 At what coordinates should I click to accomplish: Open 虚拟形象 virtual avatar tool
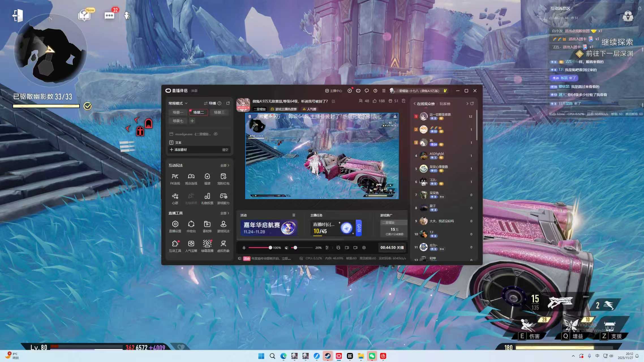(x=223, y=246)
